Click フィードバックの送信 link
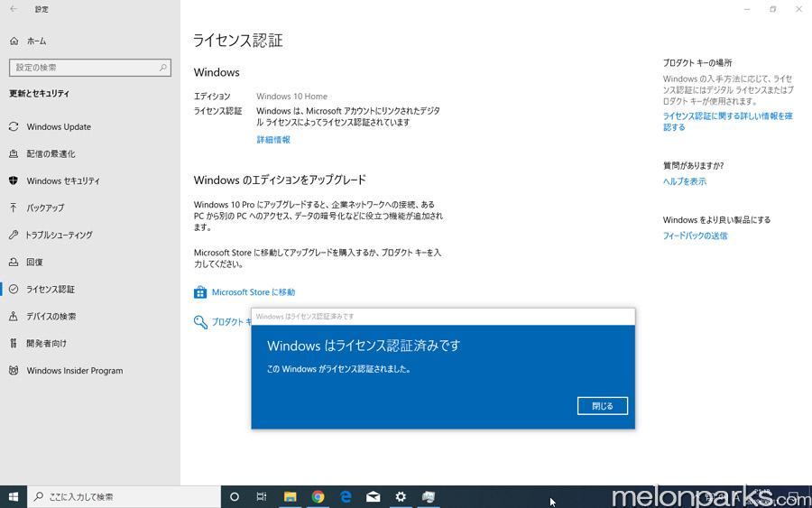Viewport: 812px width, 508px height. pyautogui.click(x=695, y=236)
